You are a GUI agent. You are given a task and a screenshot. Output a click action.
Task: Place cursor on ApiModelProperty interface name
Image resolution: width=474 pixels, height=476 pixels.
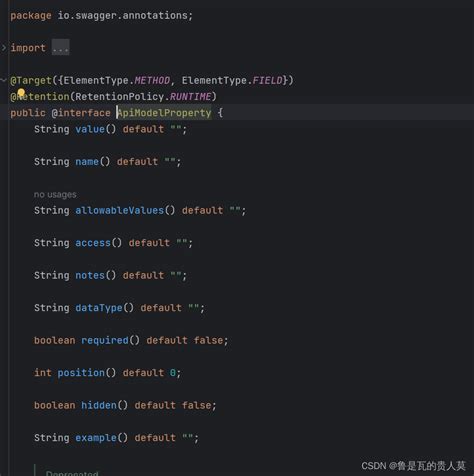coord(164,113)
